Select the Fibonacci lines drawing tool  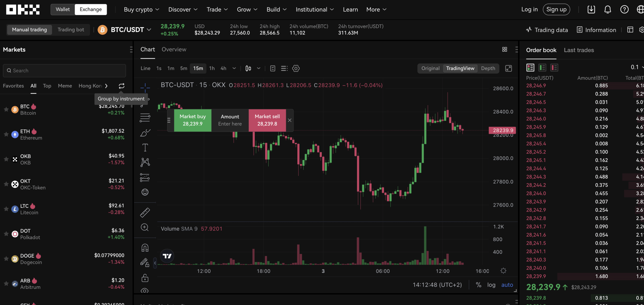click(145, 118)
